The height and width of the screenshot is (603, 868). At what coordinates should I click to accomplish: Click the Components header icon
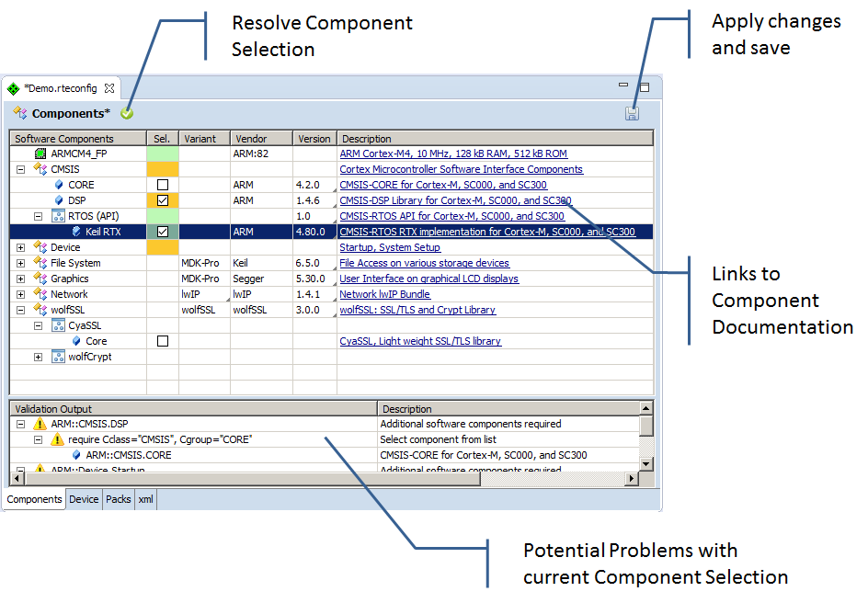click(x=20, y=113)
